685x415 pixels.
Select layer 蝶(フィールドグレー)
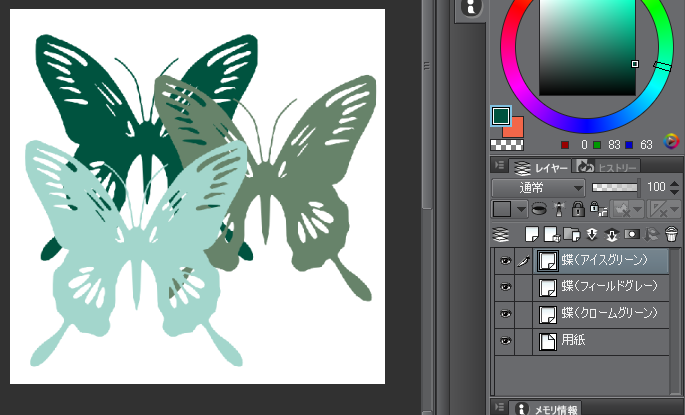601,287
